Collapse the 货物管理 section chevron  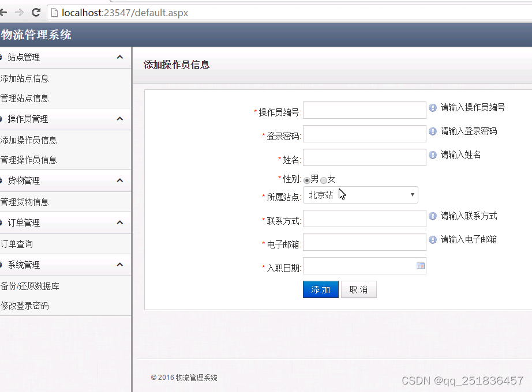[x=120, y=180]
